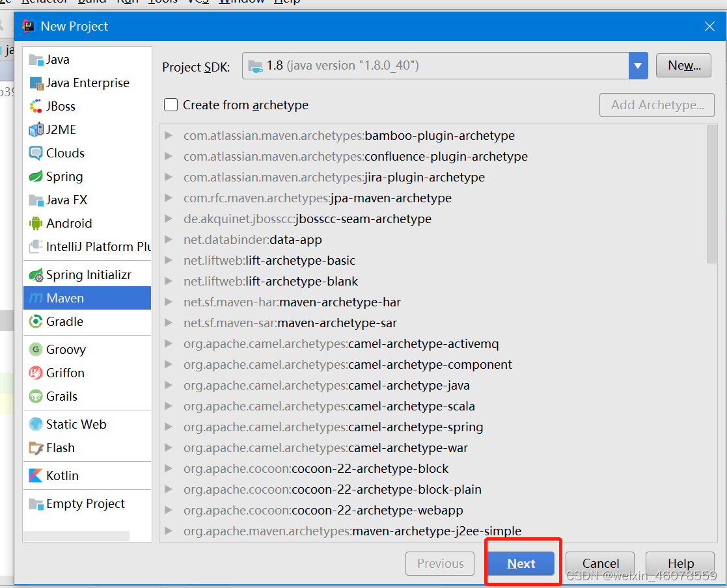The image size is (727, 588).
Task: Choose the Flash icon
Action: point(36,448)
